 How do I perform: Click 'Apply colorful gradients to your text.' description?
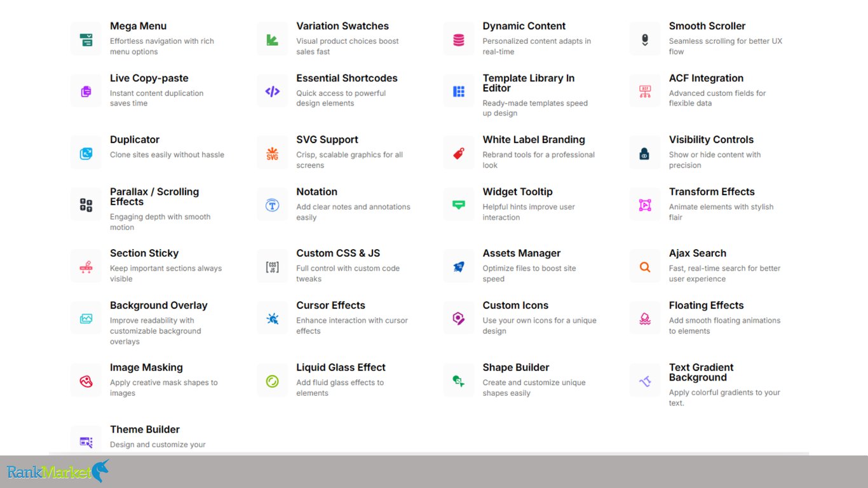pyautogui.click(x=724, y=398)
